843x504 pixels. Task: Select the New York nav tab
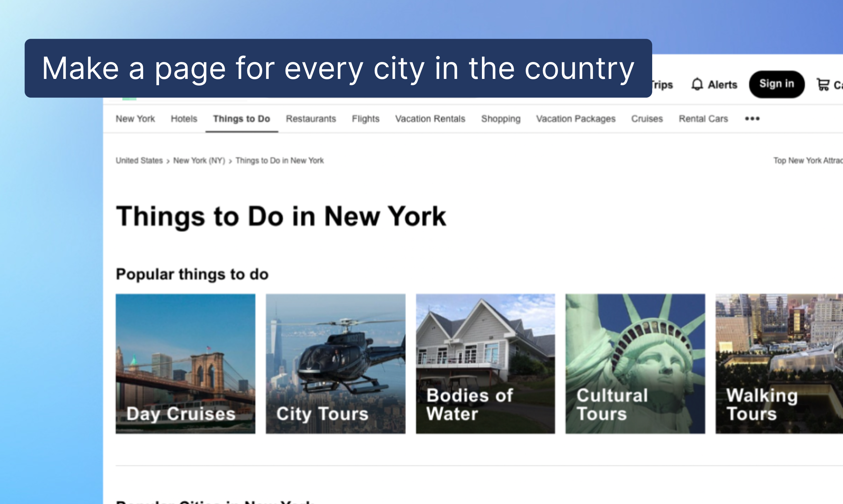[135, 118]
